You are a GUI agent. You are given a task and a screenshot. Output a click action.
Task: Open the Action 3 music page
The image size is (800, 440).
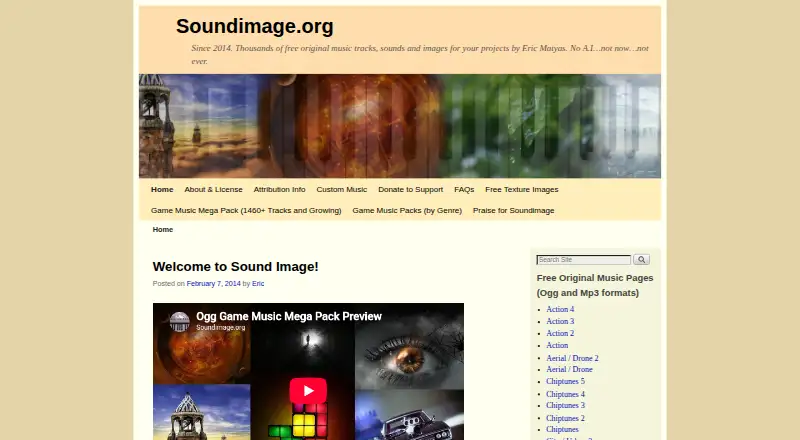[x=560, y=322]
